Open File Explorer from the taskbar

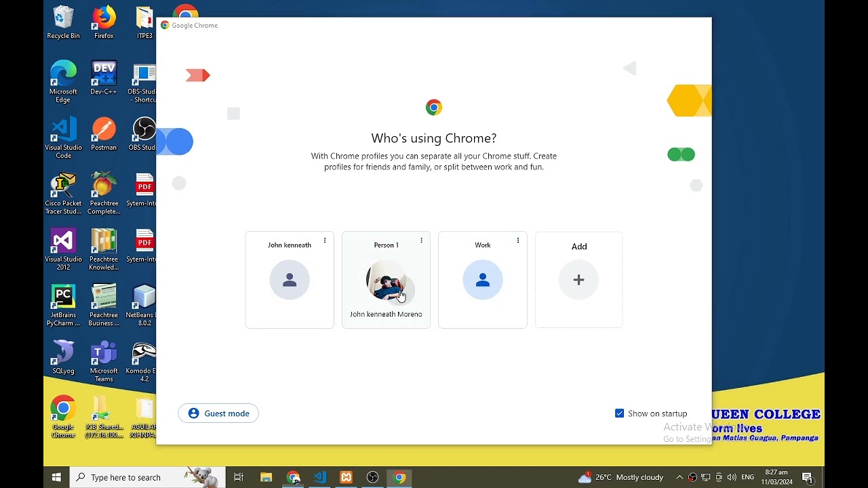[266, 477]
